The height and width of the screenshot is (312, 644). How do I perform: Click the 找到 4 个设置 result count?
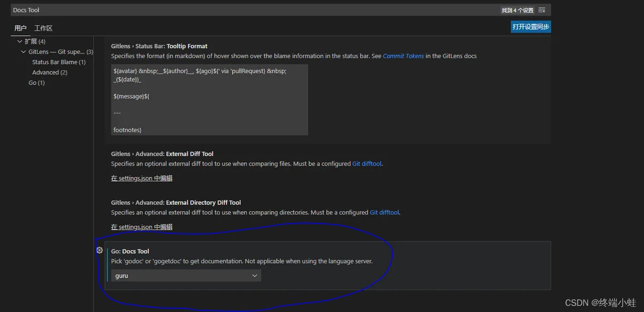point(517,10)
